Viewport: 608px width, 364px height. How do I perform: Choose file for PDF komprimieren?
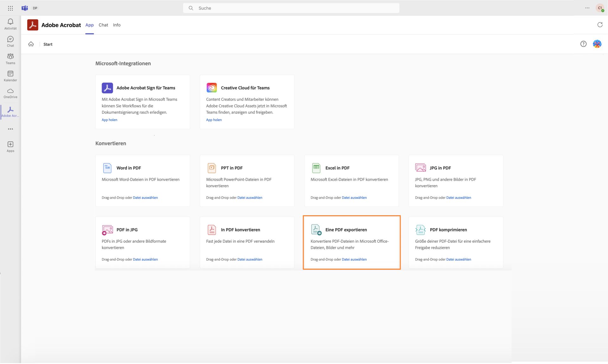click(459, 259)
